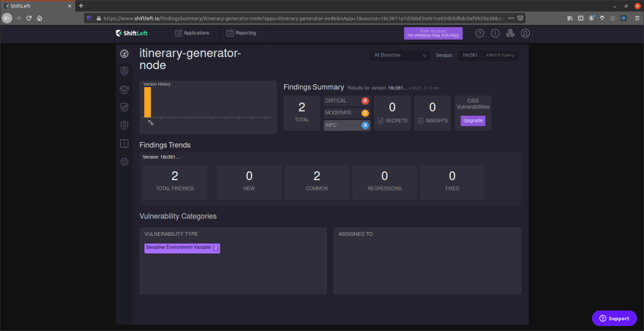Filter findings by INFO severity
This screenshot has height=331, width=644.
click(347, 125)
